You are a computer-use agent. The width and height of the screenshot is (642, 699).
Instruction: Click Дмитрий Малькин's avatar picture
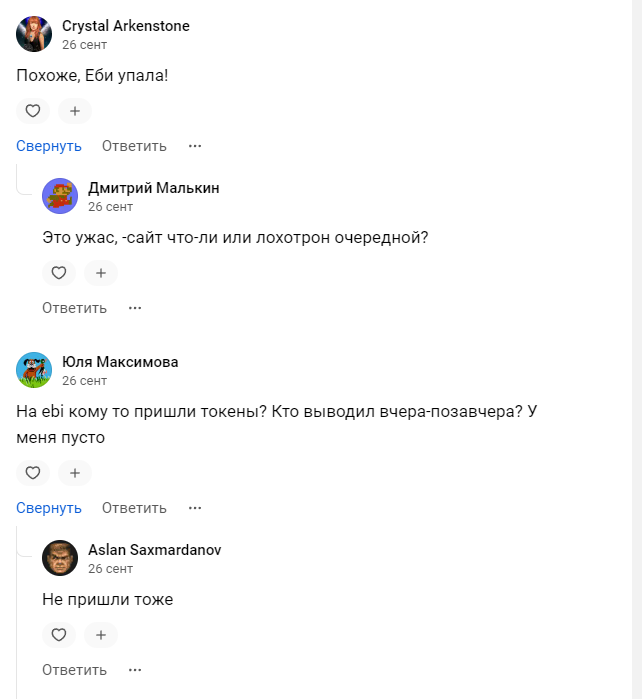pos(60,196)
